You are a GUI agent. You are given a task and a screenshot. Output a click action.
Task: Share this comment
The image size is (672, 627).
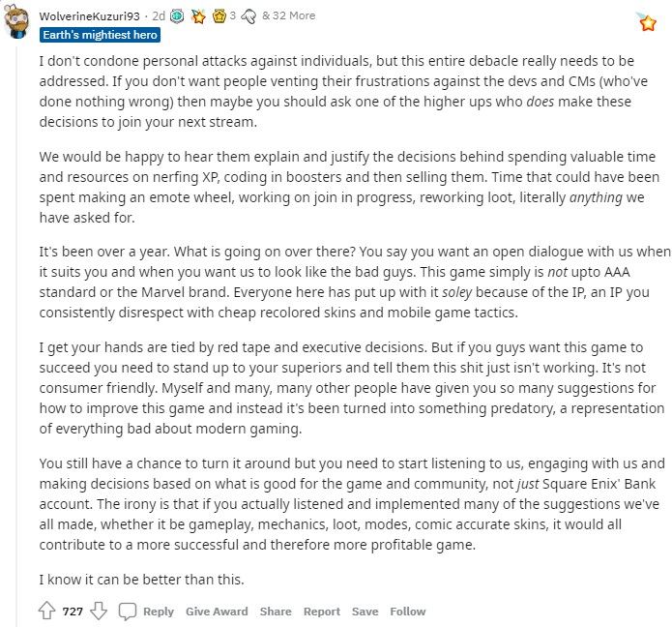coord(276,612)
